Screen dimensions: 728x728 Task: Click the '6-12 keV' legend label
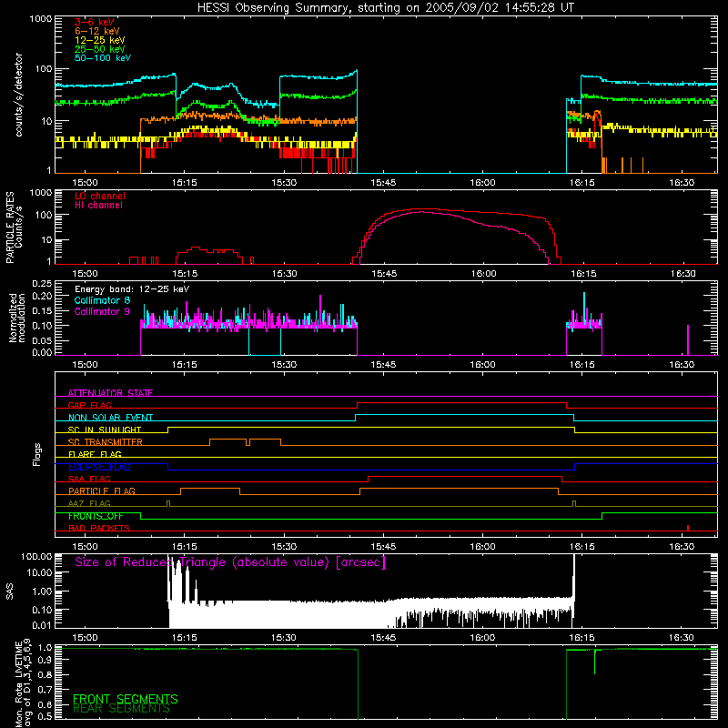pos(97,31)
